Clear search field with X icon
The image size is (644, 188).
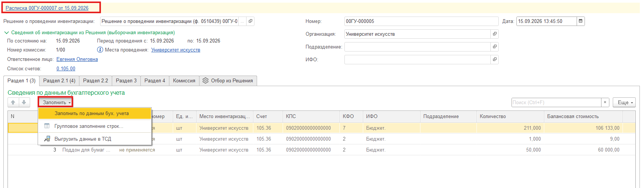coord(605,102)
